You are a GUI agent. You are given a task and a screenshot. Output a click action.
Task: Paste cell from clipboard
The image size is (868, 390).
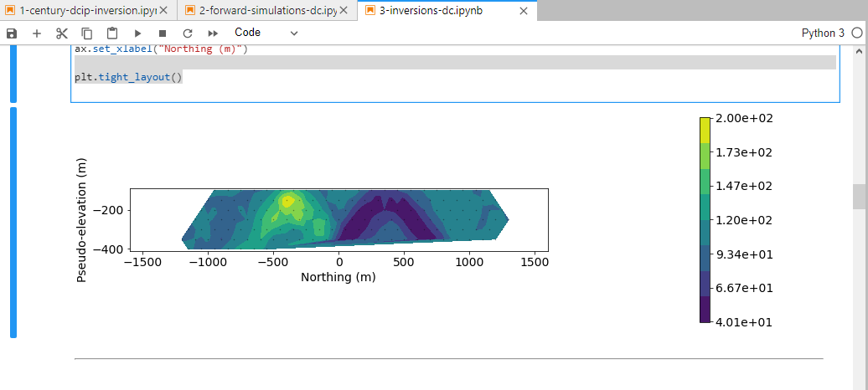click(x=112, y=33)
